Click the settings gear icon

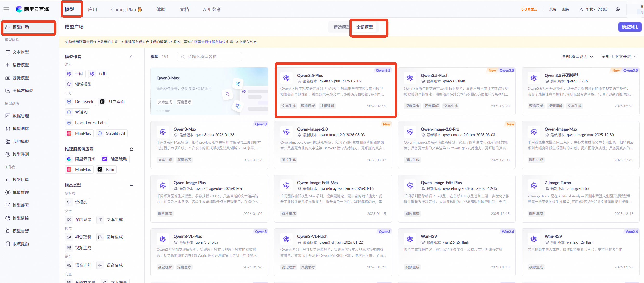click(x=618, y=9)
